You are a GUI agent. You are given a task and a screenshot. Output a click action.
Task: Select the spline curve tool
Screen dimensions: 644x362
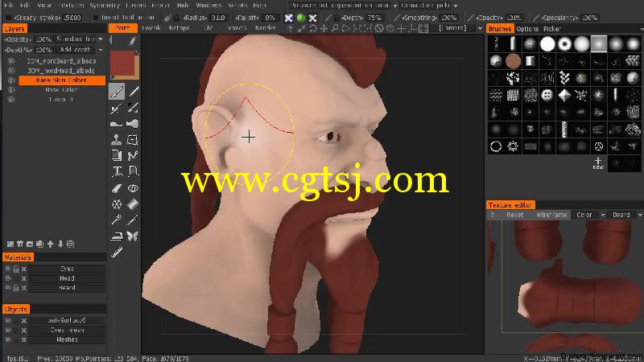click(x=133, y=155)
